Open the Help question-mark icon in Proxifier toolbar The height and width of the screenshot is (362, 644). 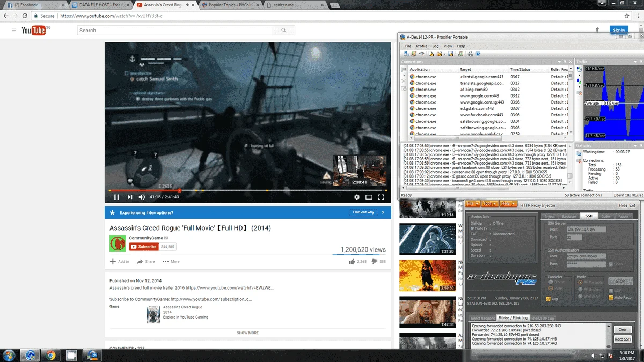(x=478, y=54)
